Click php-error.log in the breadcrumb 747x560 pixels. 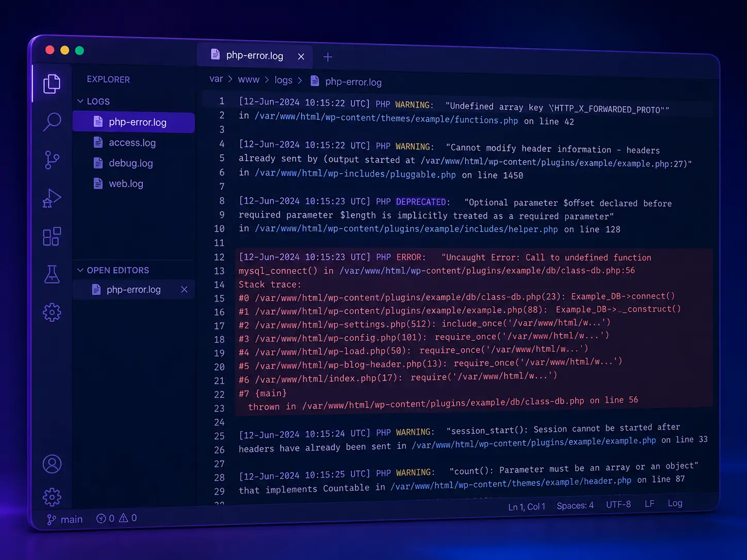point(353,82)
